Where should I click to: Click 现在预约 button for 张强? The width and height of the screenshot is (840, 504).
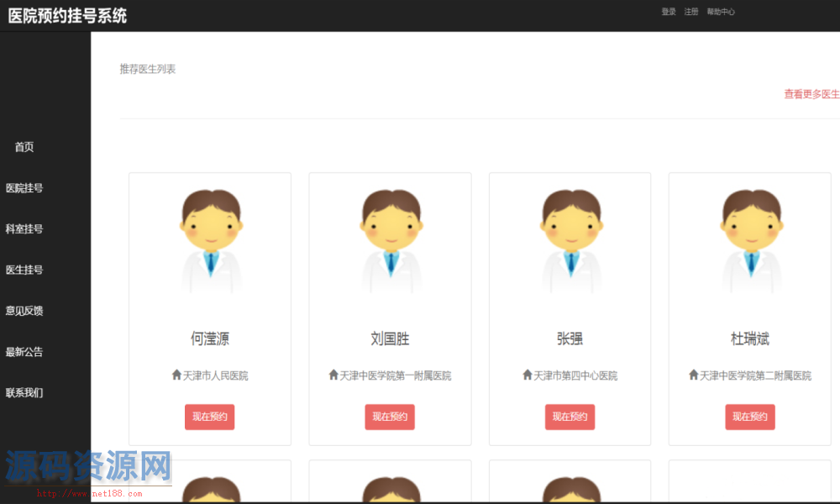(x=570, y=417)
